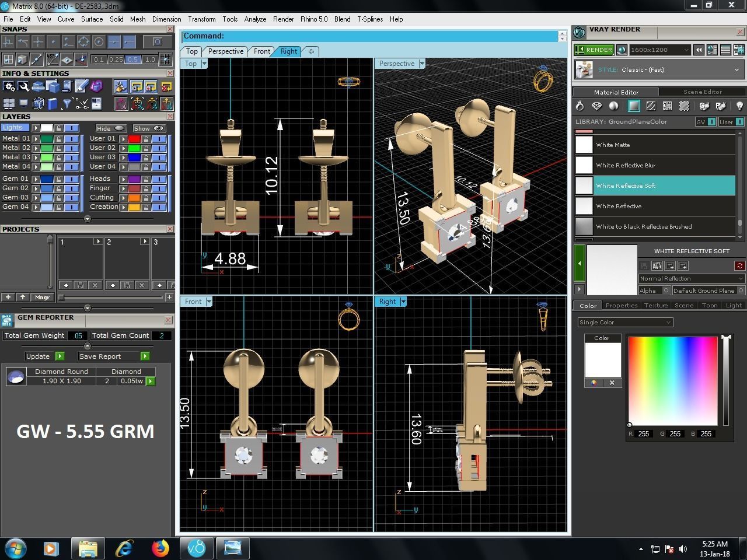
Task: Open the Right viewport title dropdown arrow
Action: pos(403,302)
